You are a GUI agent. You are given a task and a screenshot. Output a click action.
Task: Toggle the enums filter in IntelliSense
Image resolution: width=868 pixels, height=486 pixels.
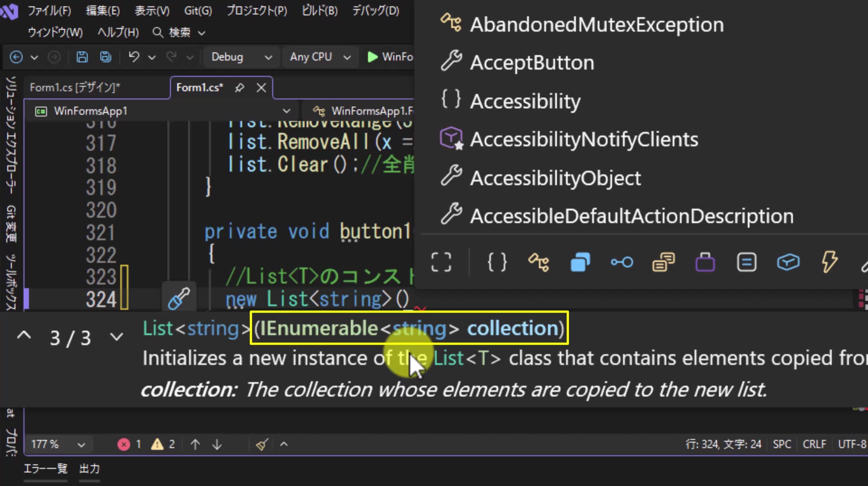664,262
